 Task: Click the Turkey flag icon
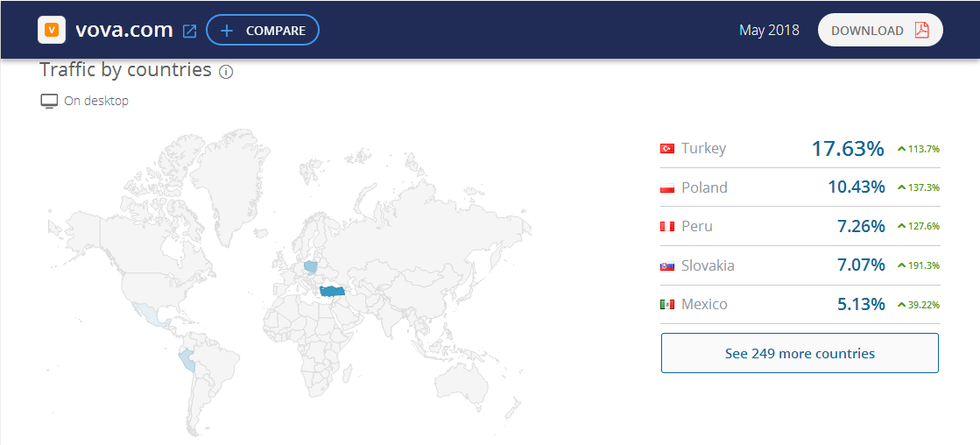point(666,149)
